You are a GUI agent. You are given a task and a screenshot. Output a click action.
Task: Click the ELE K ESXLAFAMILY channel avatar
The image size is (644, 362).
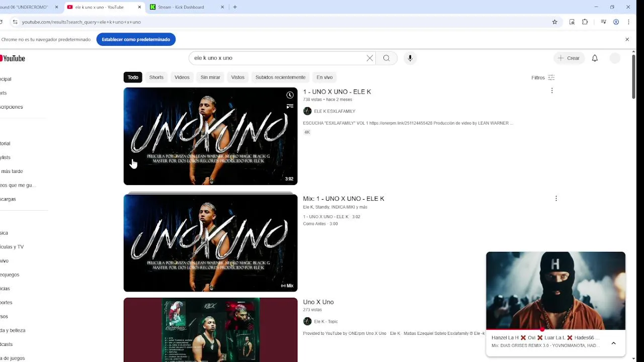click(x=307, y=111)
